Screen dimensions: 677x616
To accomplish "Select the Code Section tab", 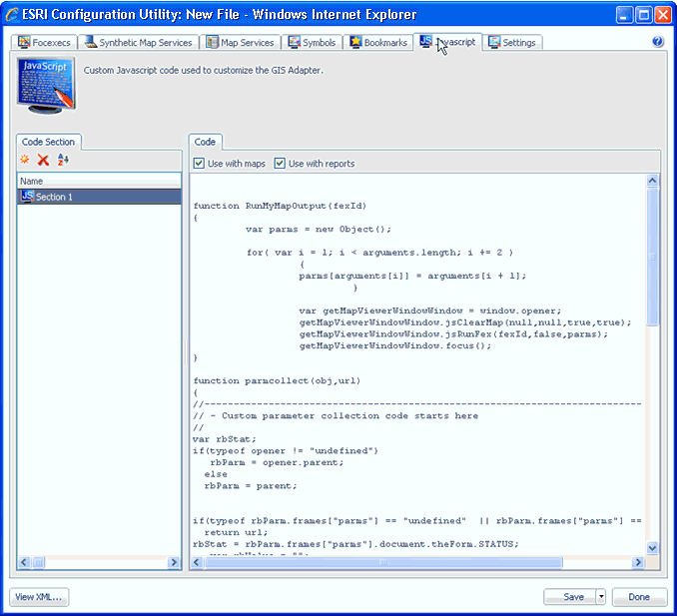I will (48, 142).
